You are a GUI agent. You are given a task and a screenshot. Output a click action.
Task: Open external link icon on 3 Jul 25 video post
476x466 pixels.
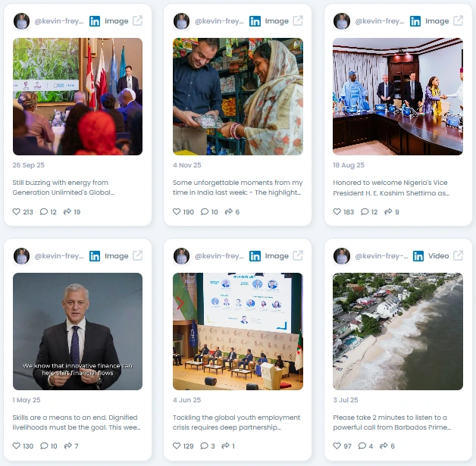(x=458, y=256)
